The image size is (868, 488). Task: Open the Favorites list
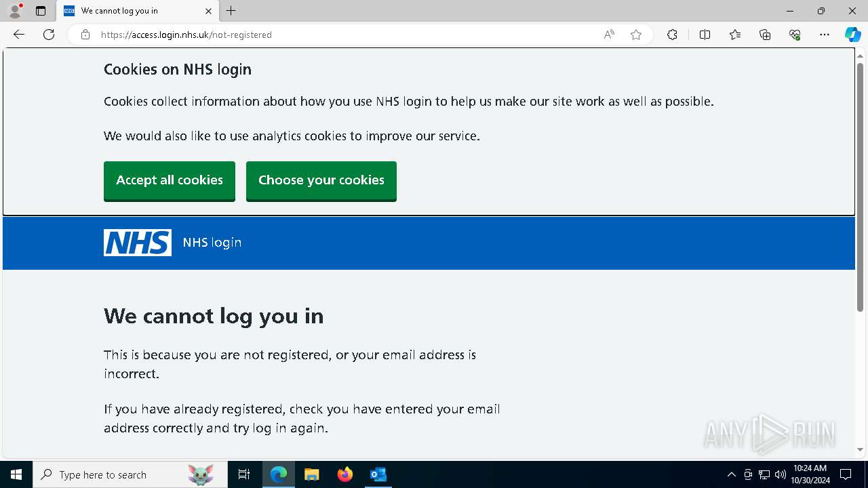tap(735, 35)
